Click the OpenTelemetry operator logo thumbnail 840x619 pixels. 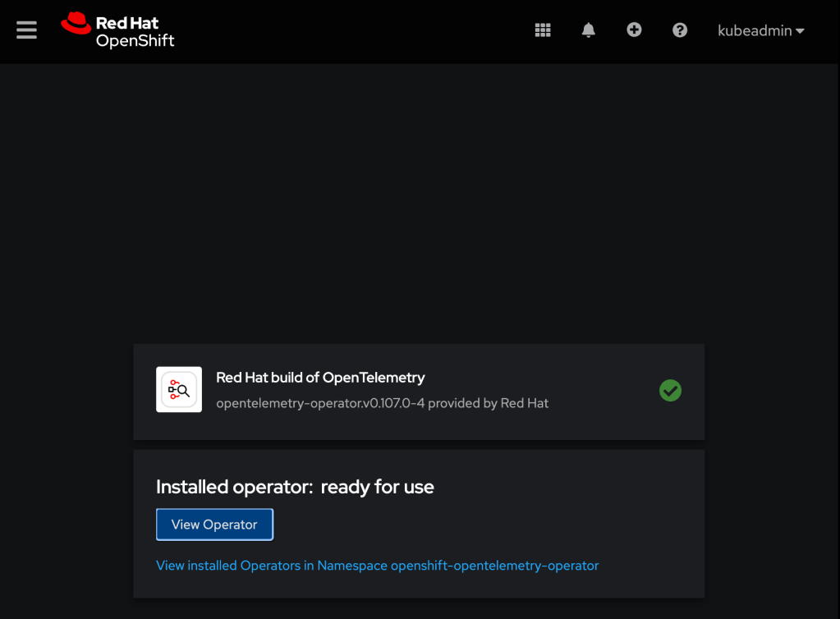[x=179, y=389]
